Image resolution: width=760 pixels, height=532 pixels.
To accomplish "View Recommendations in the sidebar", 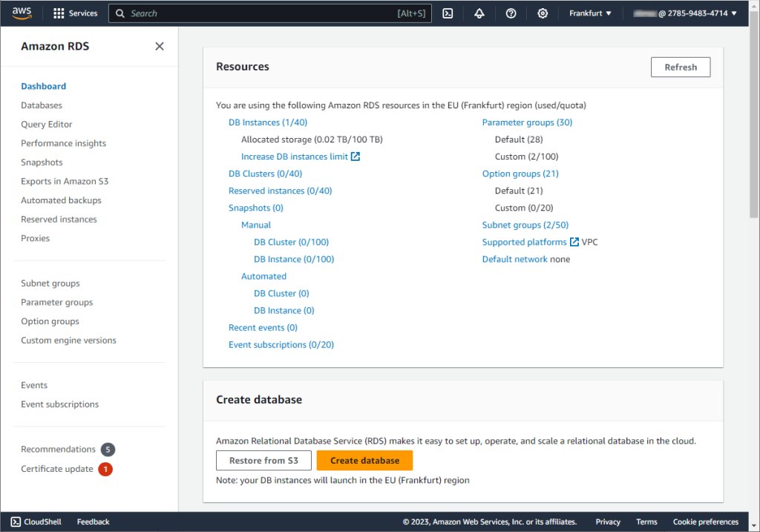I will coord(58,448).
